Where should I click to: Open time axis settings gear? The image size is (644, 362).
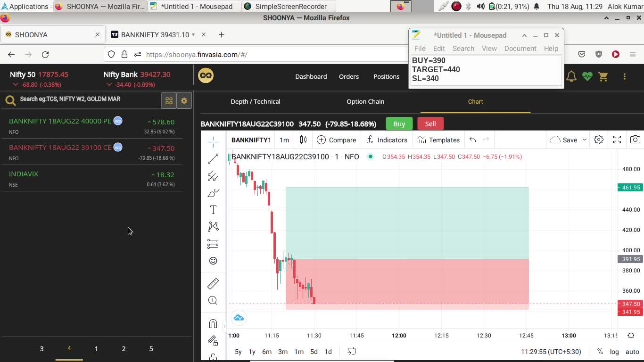(631, 336)
